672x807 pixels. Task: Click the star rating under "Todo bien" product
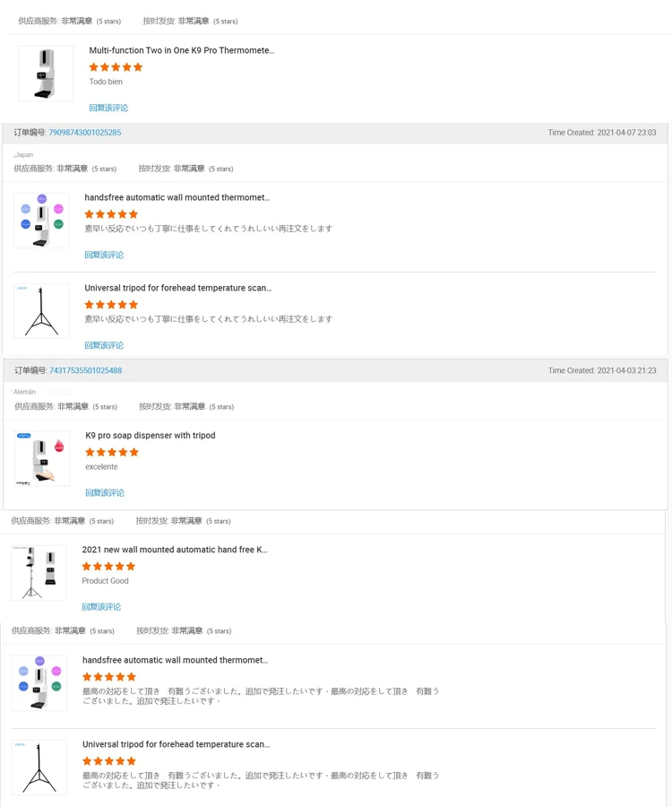[116, 67]
